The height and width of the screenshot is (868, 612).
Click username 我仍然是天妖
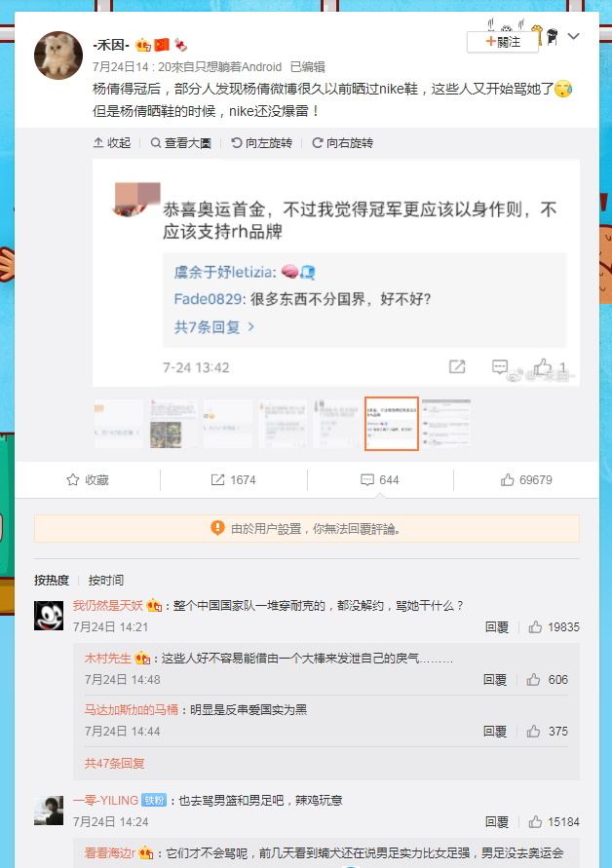[x=108, y=606]
